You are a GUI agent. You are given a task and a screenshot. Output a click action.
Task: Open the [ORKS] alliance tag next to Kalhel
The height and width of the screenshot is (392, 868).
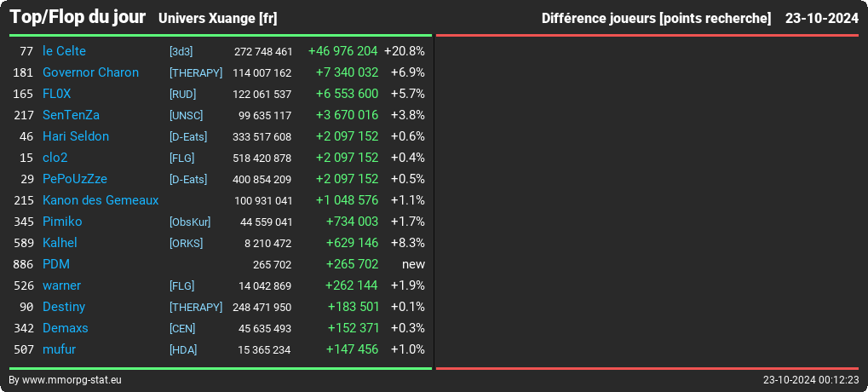point(186,243)
